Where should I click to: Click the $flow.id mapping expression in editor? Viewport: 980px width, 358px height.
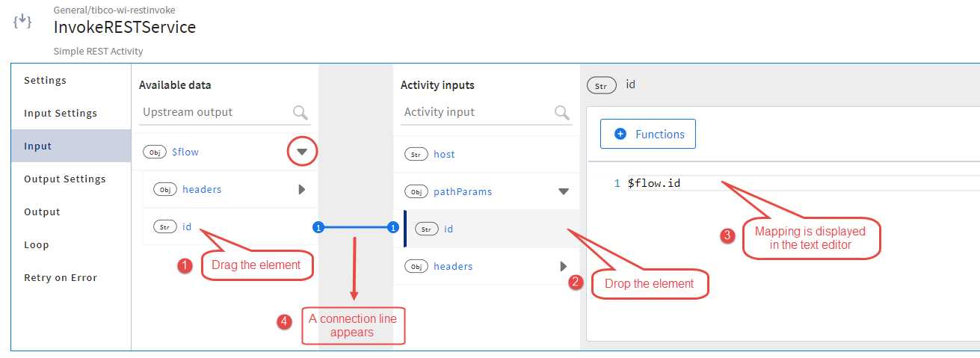click(x=654, y=183)
